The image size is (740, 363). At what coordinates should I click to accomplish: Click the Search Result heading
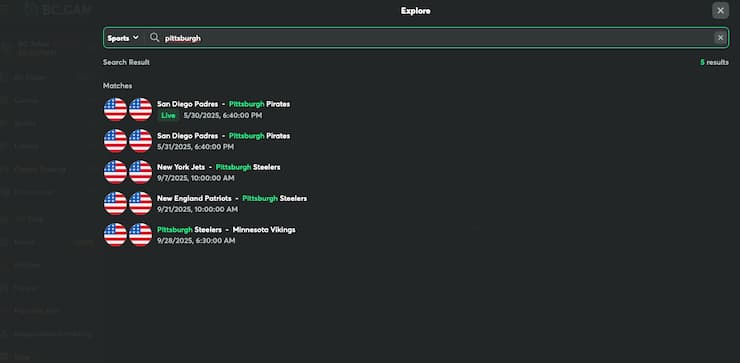pyautogui.click(x=126, y=62)
